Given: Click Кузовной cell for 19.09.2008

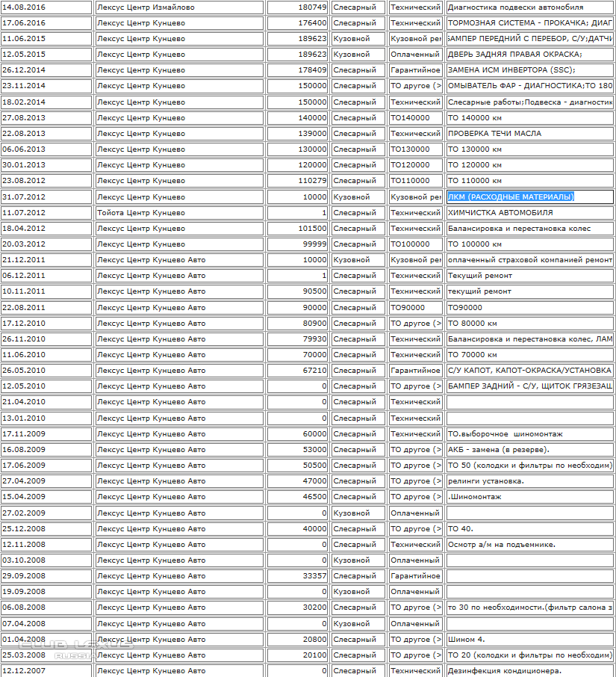Looking at the screenshot, I should pyautogui.click(x=358, y=592).
